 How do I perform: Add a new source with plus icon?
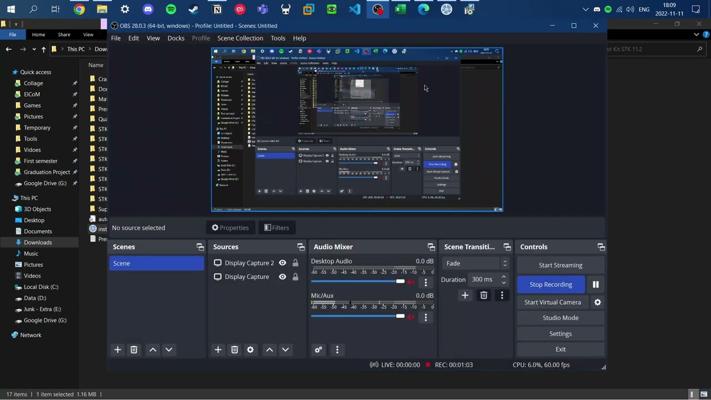pyautogui.click(x=218, y=350)
